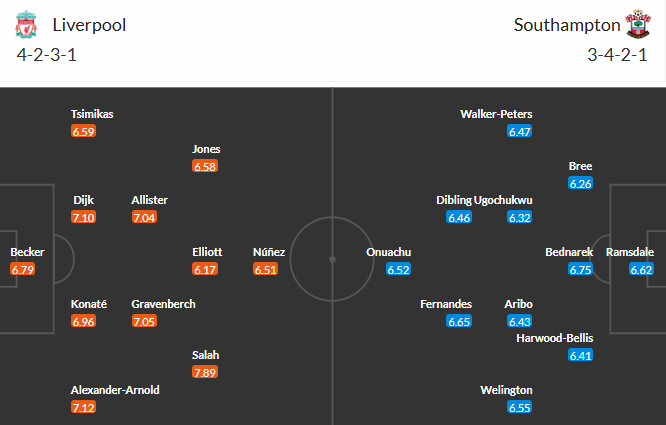Click Dijk's 7.10 rating badge
Viewport: 666px width, 425px height.
pos(84,217)
